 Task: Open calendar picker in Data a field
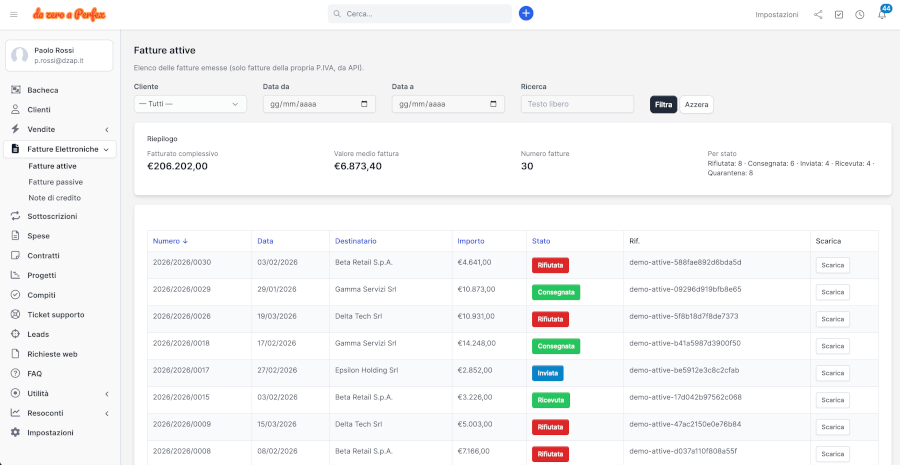click(496, 104)
